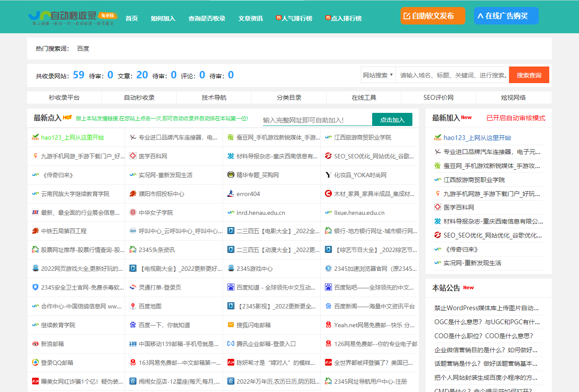
Task: Select the 分类目录 category tab
Action: tap(289, 98)
